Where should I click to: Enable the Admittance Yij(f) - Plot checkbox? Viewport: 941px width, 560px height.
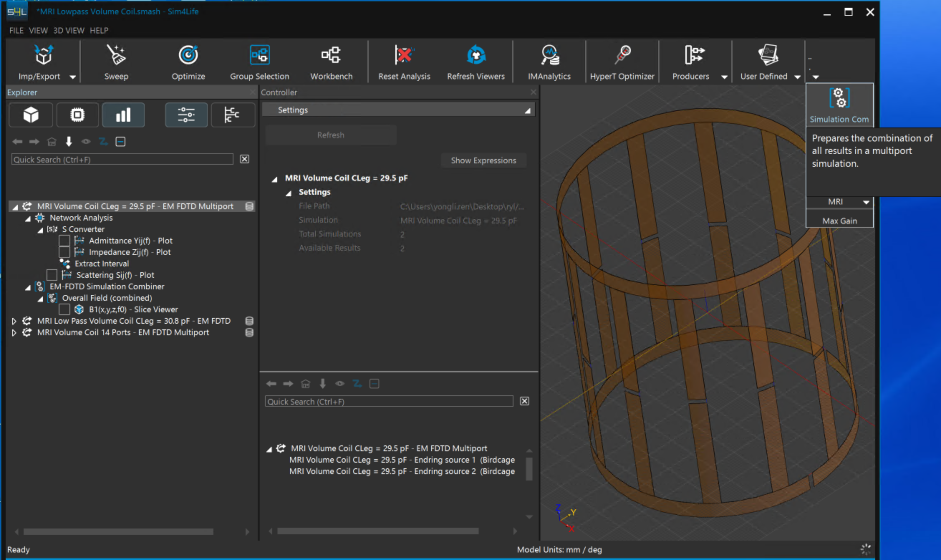64,241
